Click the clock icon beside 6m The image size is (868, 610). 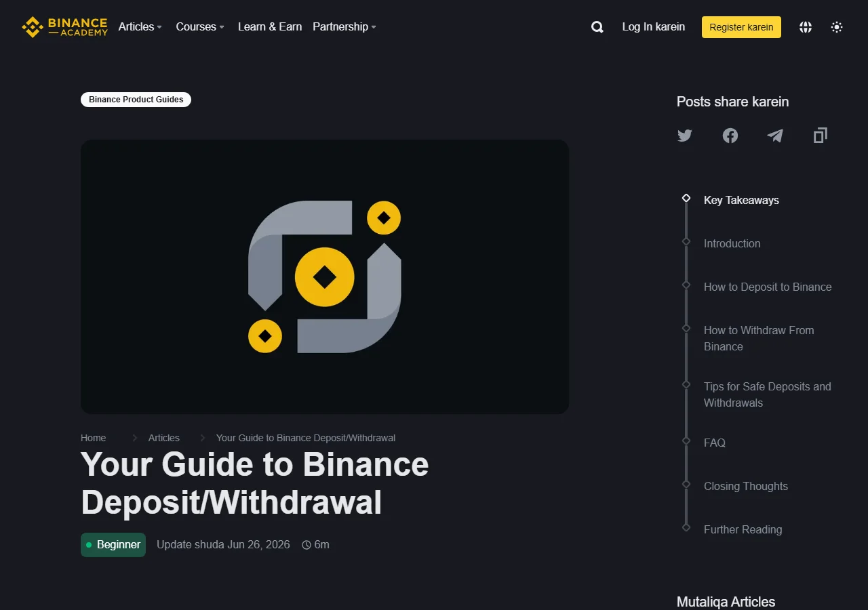pos(307,545)
